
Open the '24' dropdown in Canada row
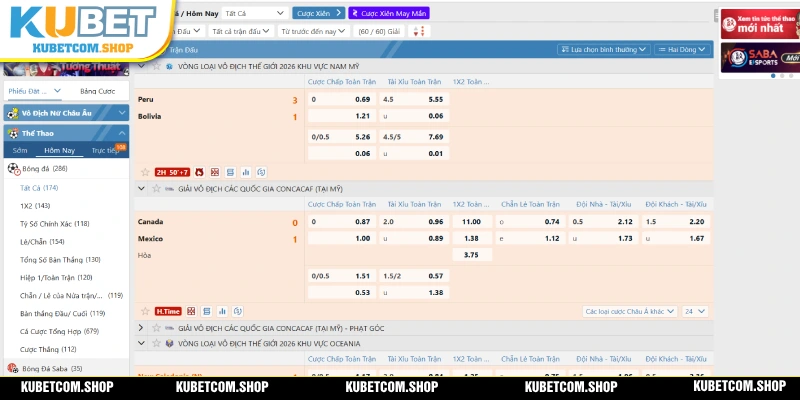pos(695,311)
